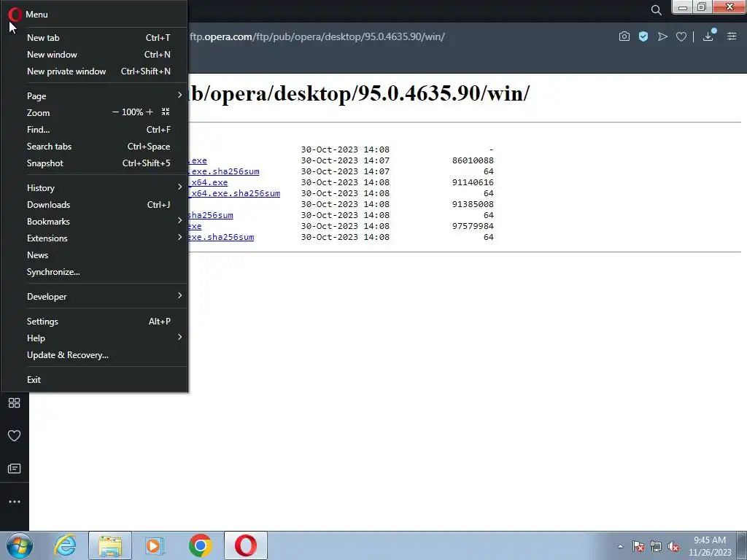Take a snapshot with the camera icon

(624, 36)
